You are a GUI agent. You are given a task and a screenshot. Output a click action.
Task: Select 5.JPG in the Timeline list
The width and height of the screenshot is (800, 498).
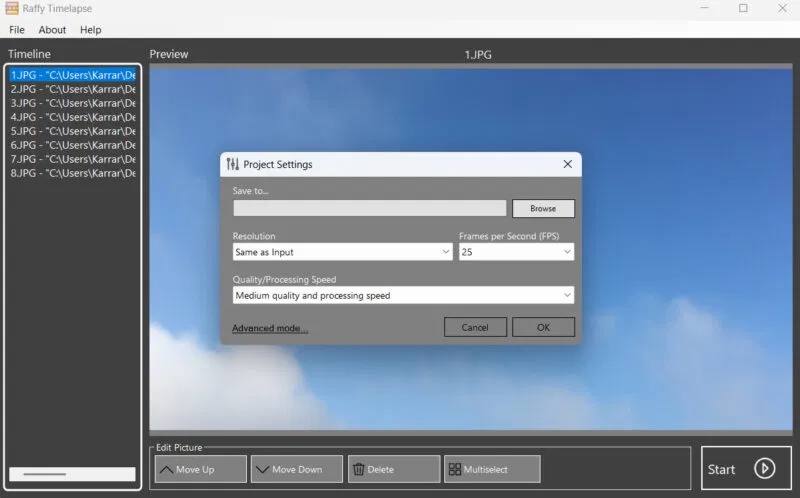pyautogui.click(x=72, y=131)
